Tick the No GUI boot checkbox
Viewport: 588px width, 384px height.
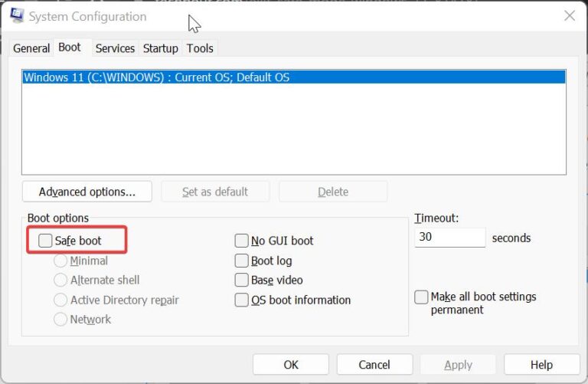pyautogui.click(x=241, y=241)
